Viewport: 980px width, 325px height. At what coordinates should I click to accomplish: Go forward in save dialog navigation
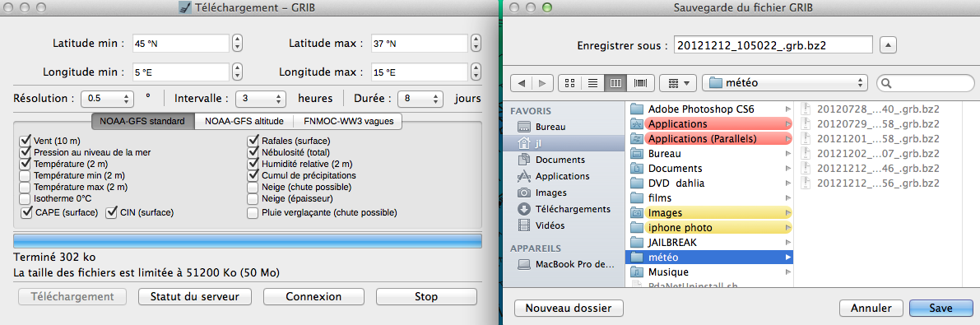coord(542,82)
